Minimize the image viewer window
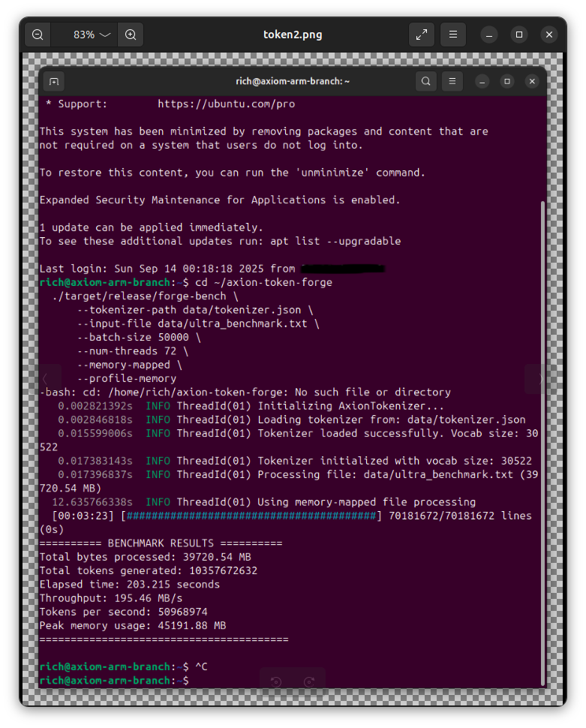 [489, 35]
